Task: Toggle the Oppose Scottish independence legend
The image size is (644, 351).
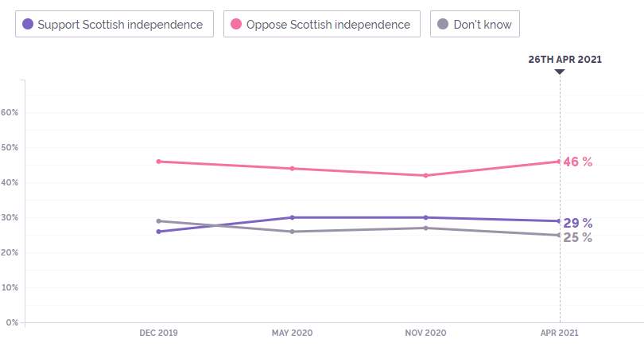Action: pos(321,24)
